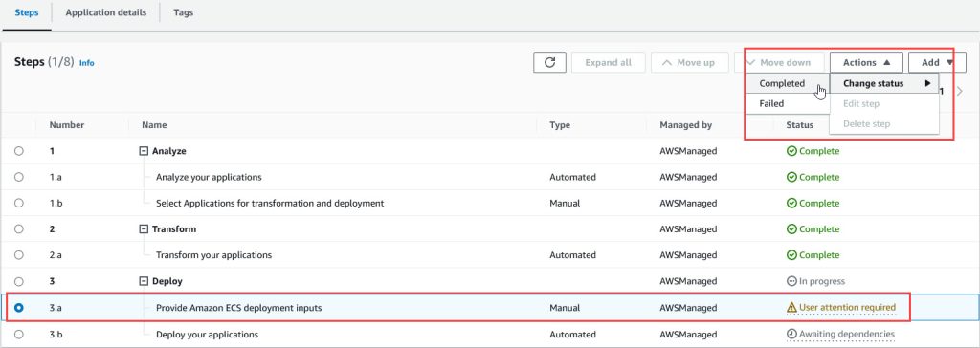Screen dimensions: 980x348
Task: Click the In progress icon for Deploy
Action: (791, 281)
